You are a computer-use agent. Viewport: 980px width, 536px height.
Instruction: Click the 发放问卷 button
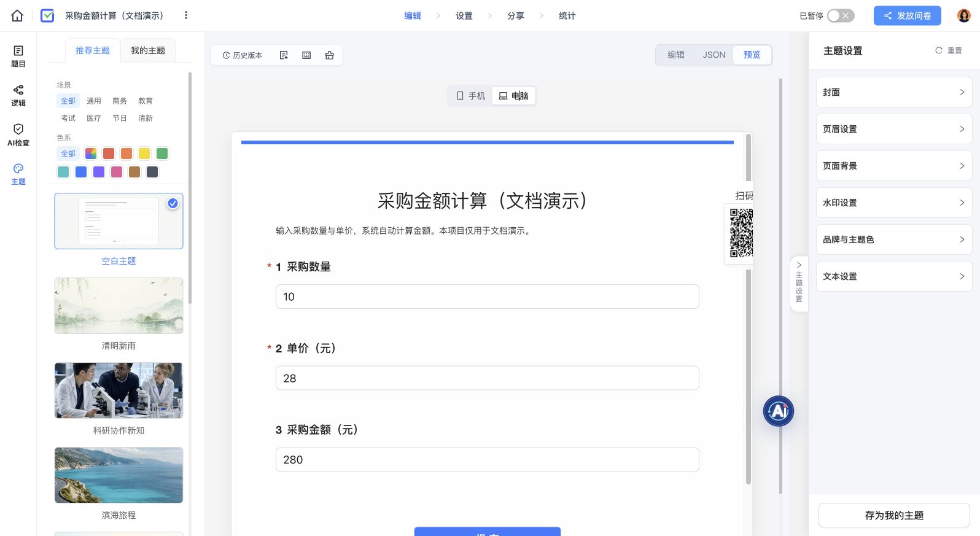tap(908, 15)
